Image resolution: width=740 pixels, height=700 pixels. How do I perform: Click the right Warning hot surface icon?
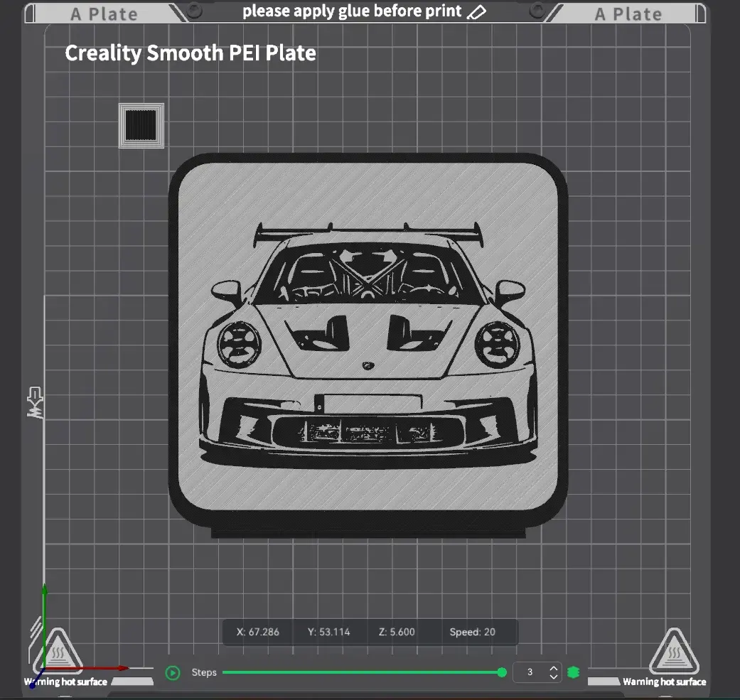(674, 652)
